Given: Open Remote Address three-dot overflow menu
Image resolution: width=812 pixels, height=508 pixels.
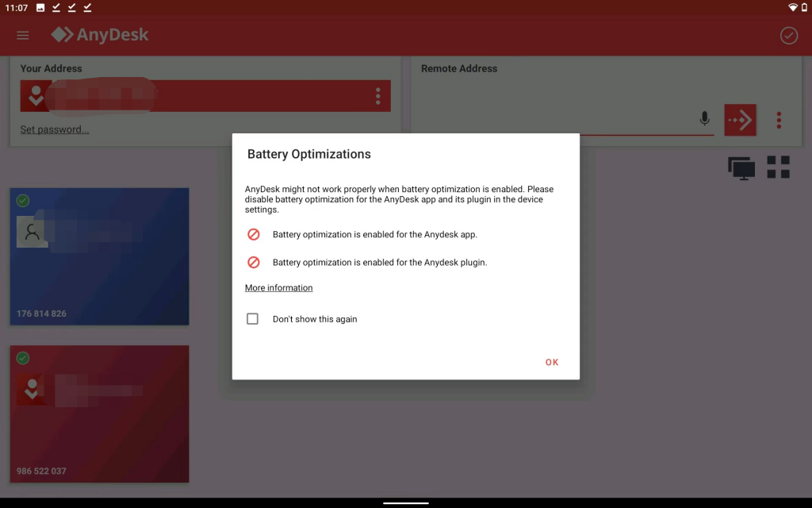Looking at the screenshot, I should [x=779, y=121].
